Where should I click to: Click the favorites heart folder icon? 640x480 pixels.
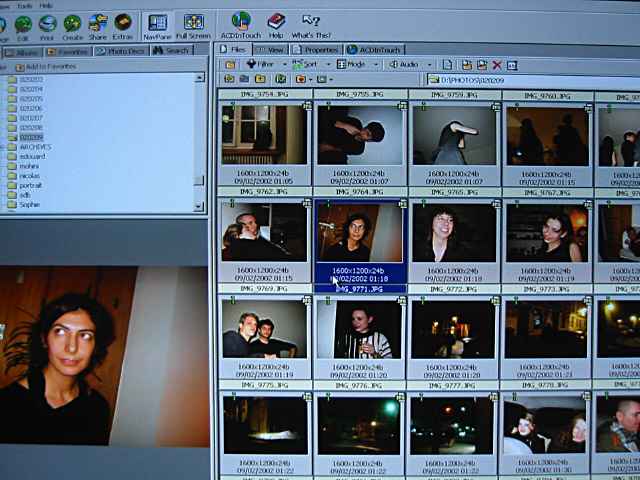point(301,79)
